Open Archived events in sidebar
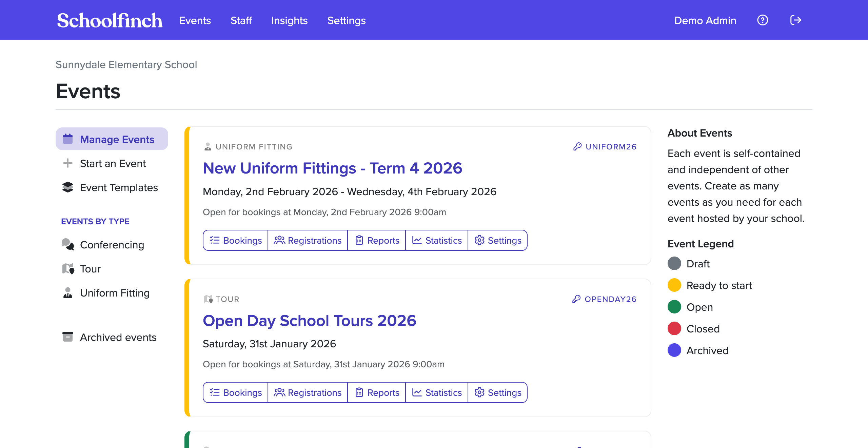868x448 pixels. pos(118,337)
